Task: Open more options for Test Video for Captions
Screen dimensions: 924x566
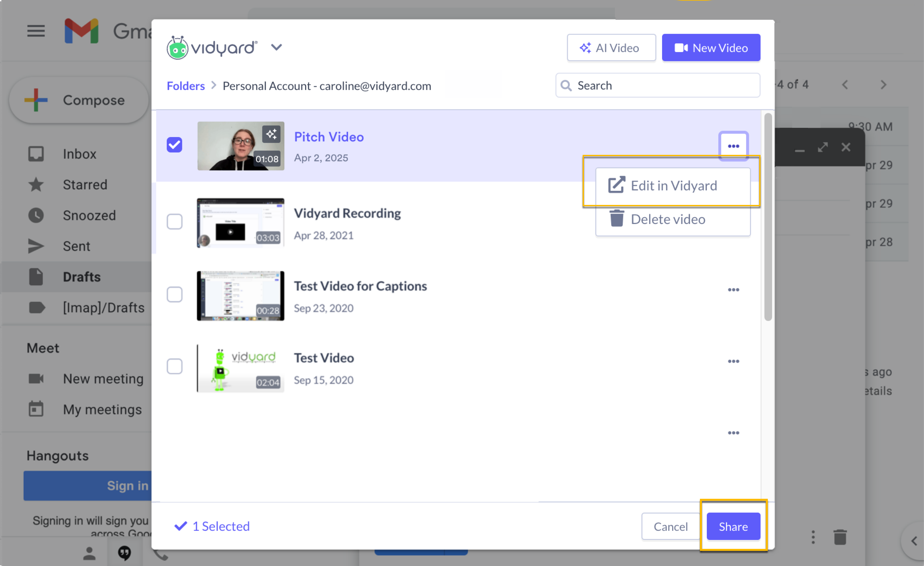Action: click(x=734, y=290)
